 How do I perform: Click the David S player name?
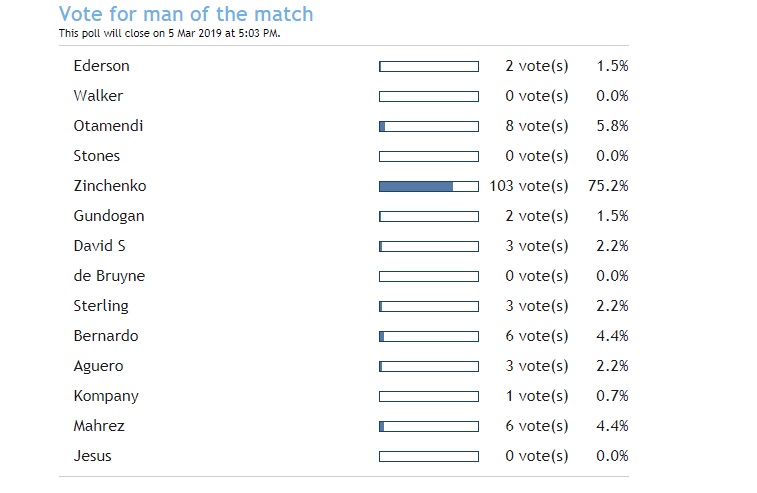click(x=99, y=246)
